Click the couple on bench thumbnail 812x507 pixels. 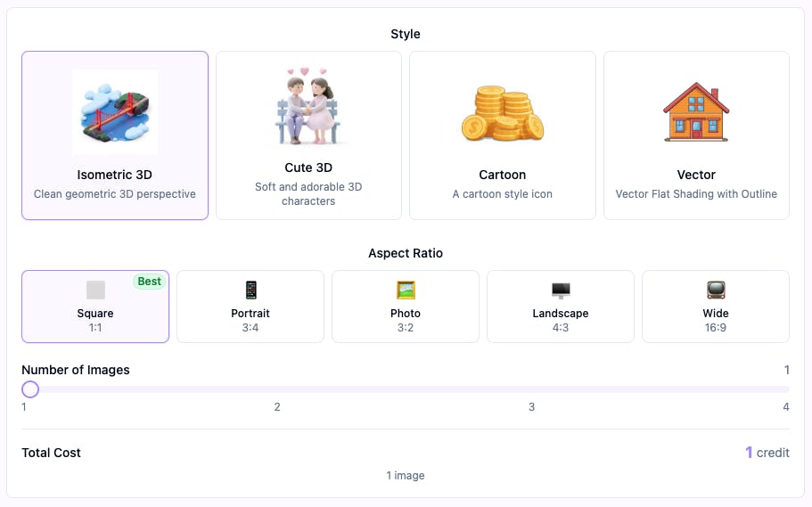click(308, 106)
